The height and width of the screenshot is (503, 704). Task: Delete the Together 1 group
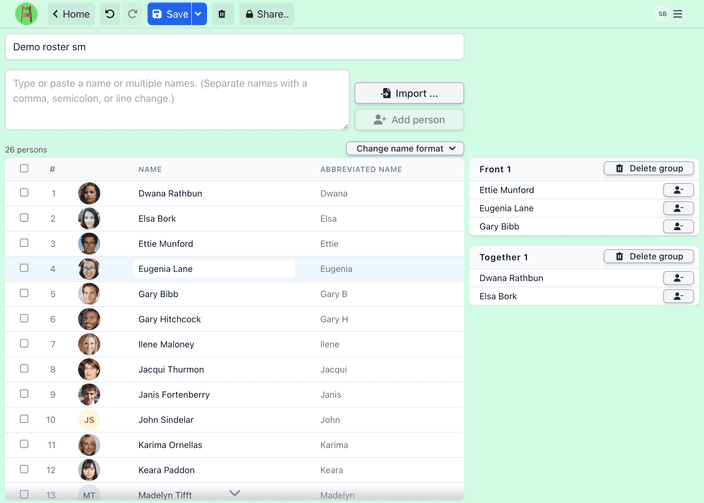[x=649, y=256]
